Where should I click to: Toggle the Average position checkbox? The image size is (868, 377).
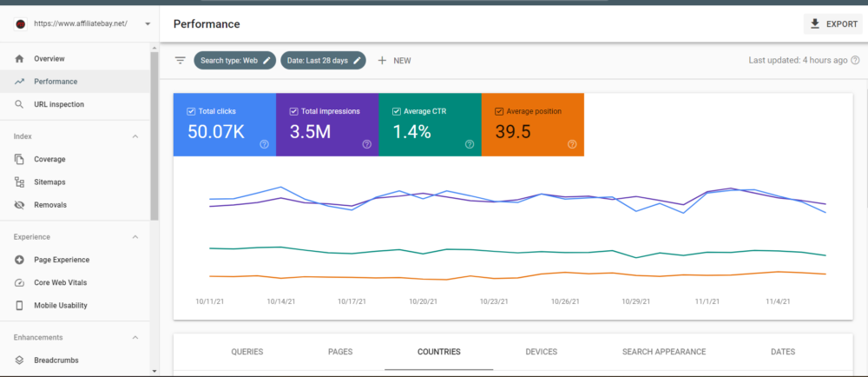[x=499, y=111]
